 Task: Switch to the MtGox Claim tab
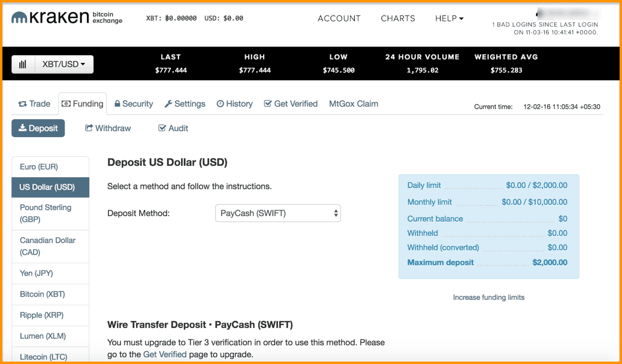[x=354, y=104]
